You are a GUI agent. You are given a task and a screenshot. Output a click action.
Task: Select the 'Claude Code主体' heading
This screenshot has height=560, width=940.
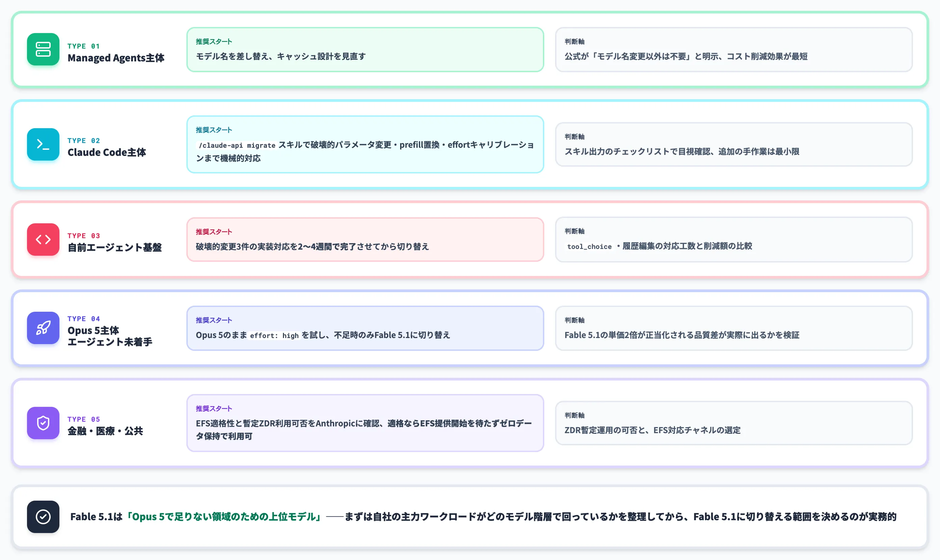point(107,152)
